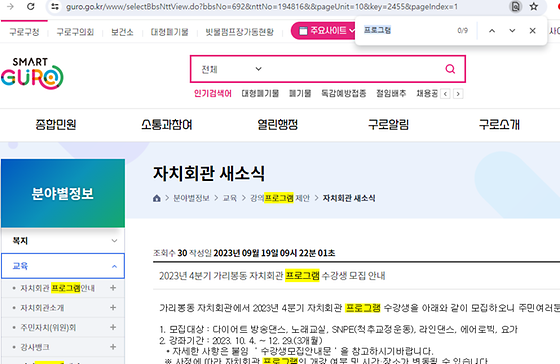This screenshot has height=364, width=560.
Task: Click the post title 2023년 4분기 가리봉동 자치회관
Action: [272, 276]
